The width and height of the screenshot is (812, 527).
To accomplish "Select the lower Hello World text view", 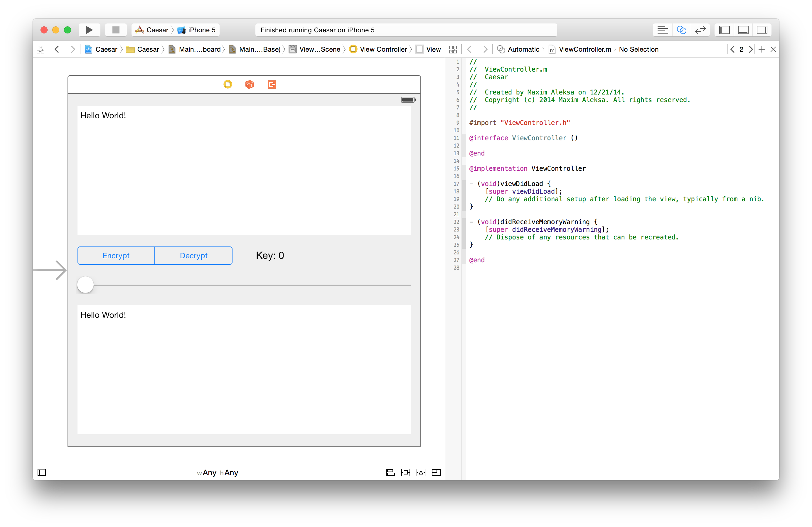I will [x=244, y=369].
